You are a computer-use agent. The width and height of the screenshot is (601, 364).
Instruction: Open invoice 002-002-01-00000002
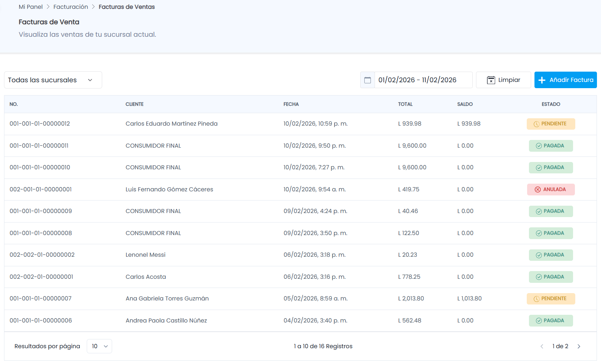tap(42, 255)
